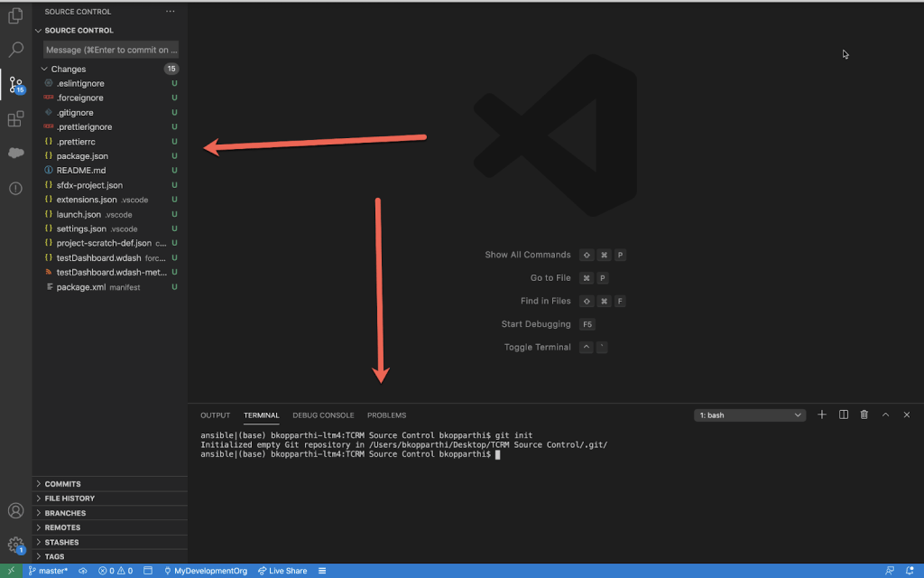Switch to the Debug Console tab
The image size is (924, 578).
tap(323, 415)
